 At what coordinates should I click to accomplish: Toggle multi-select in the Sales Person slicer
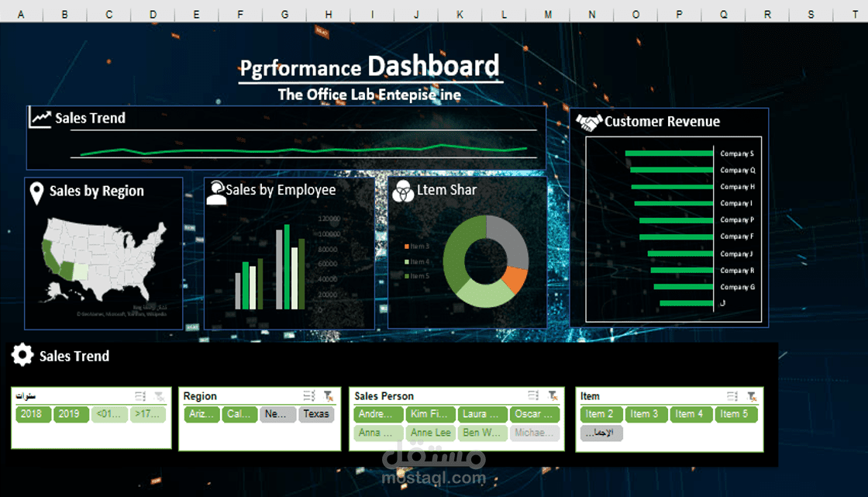[533, 395]
